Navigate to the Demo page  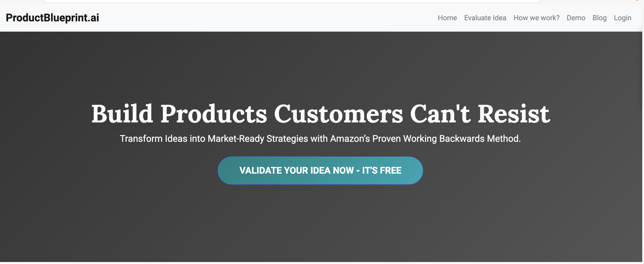[x=576, y=18]
